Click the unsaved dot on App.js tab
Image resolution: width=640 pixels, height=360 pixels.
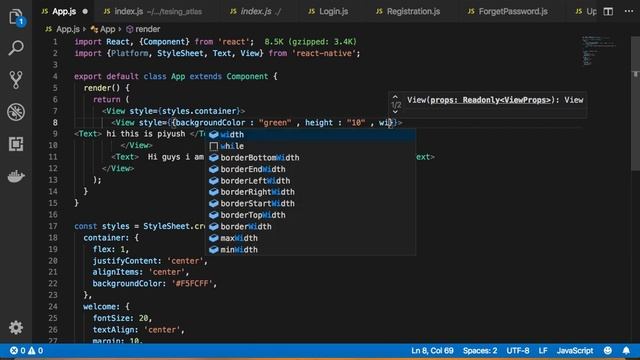[x=85, y=11]
